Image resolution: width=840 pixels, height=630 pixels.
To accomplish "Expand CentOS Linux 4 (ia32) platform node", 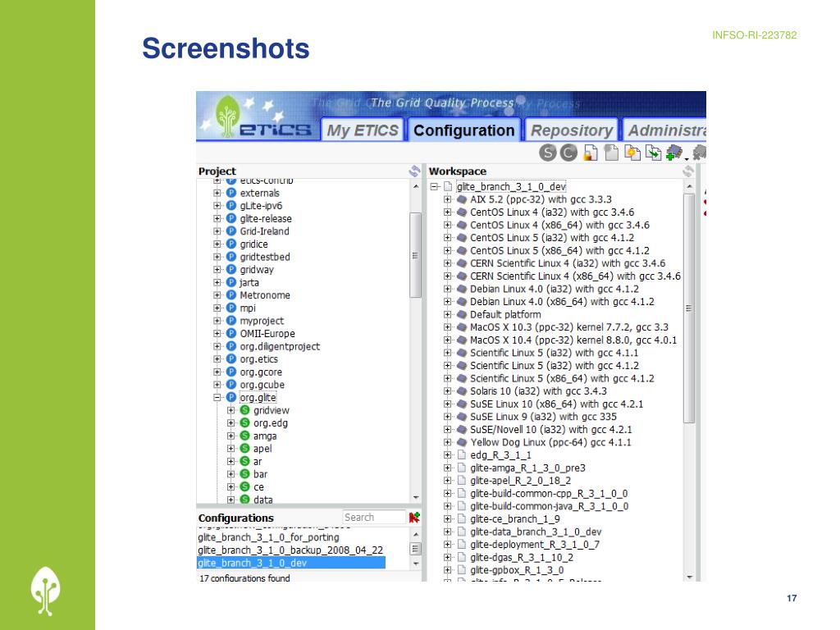I will click(x=447, y=212).
